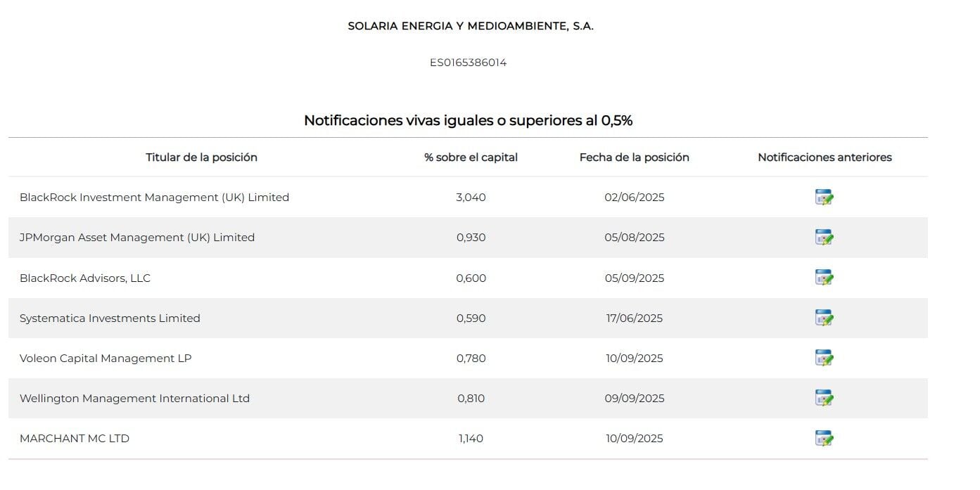
Task: Click the Voleon Capital Management LP name
Action: [x=106, y=359]
